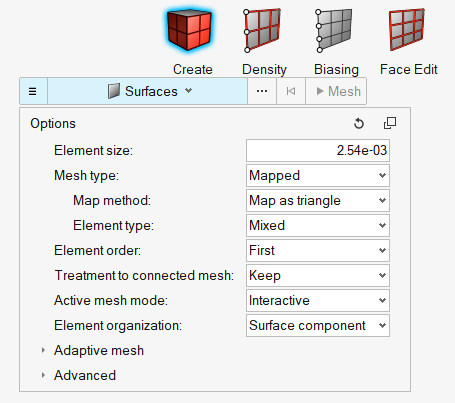Select the Create mesh tool icon
Screen dimensions: 455x403
189,30
